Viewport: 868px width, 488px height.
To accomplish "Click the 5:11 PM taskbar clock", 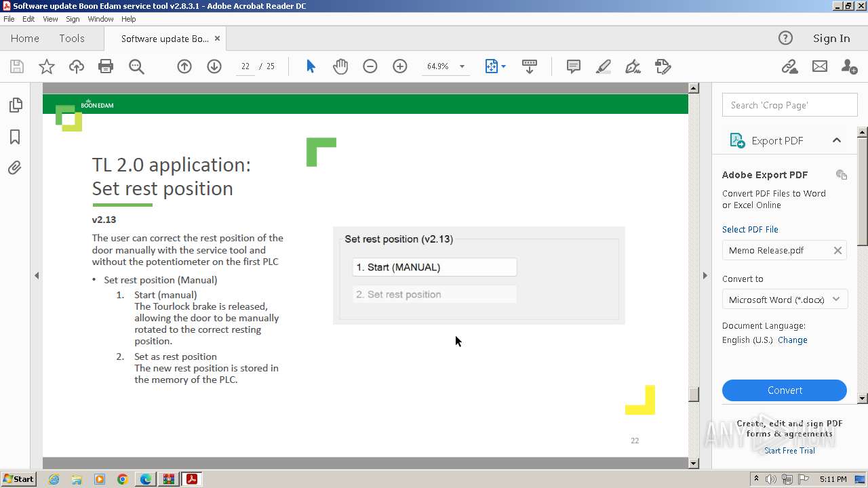I will [x=833, y=479].
